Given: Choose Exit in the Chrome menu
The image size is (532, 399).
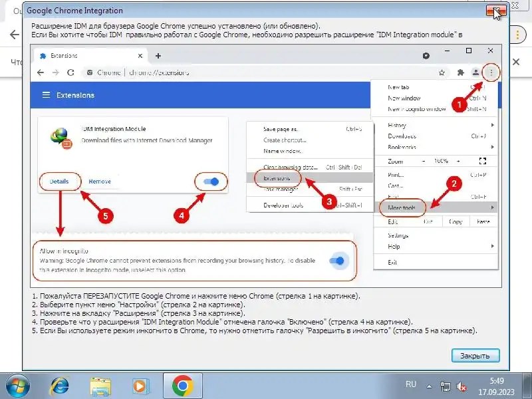Looking at the screenshot, I should [436, 262].
